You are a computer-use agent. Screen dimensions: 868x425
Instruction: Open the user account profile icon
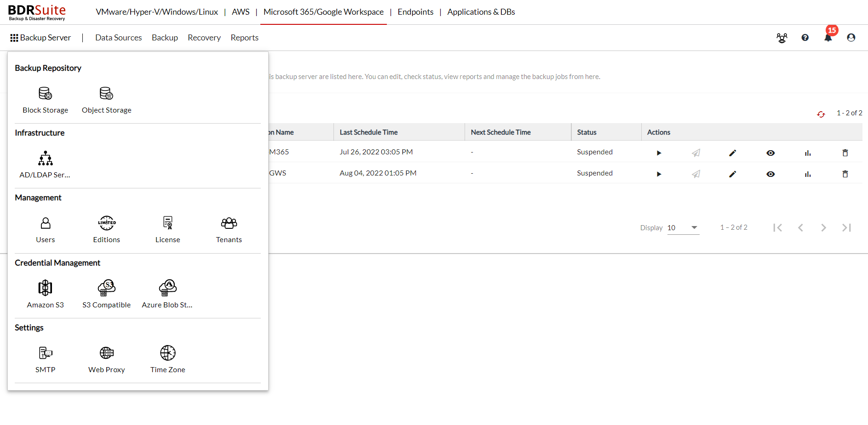[851, 38]
